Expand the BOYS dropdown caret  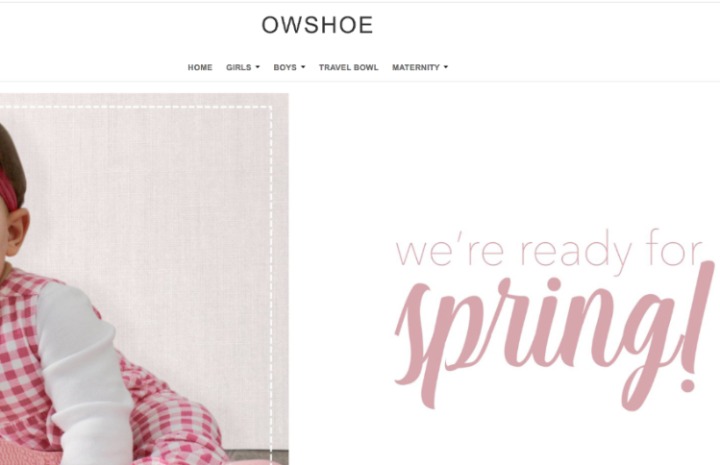303,67
